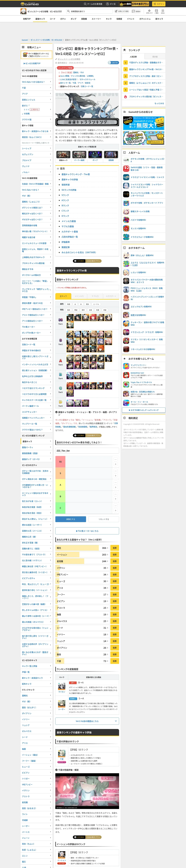Viewport: 186px width, 868px height.
Task: Toggle the 撃破 specialty filter
Action: (x=76, y=310)
